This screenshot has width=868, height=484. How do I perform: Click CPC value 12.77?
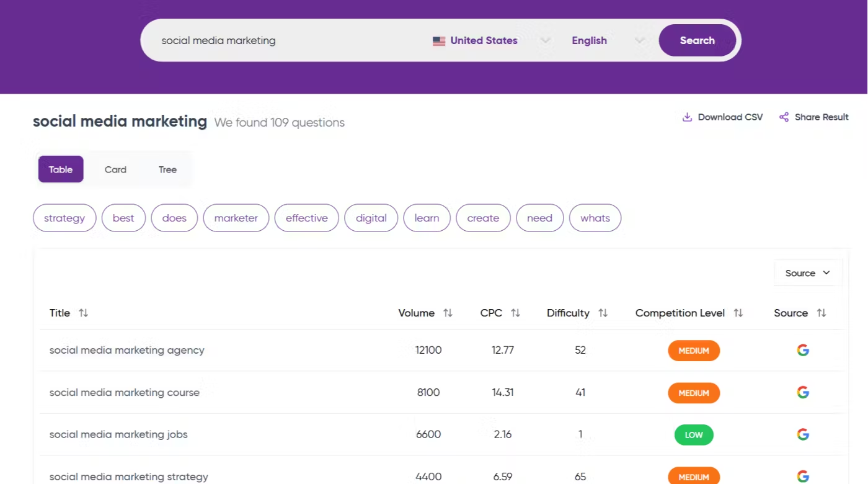(503, 350)
